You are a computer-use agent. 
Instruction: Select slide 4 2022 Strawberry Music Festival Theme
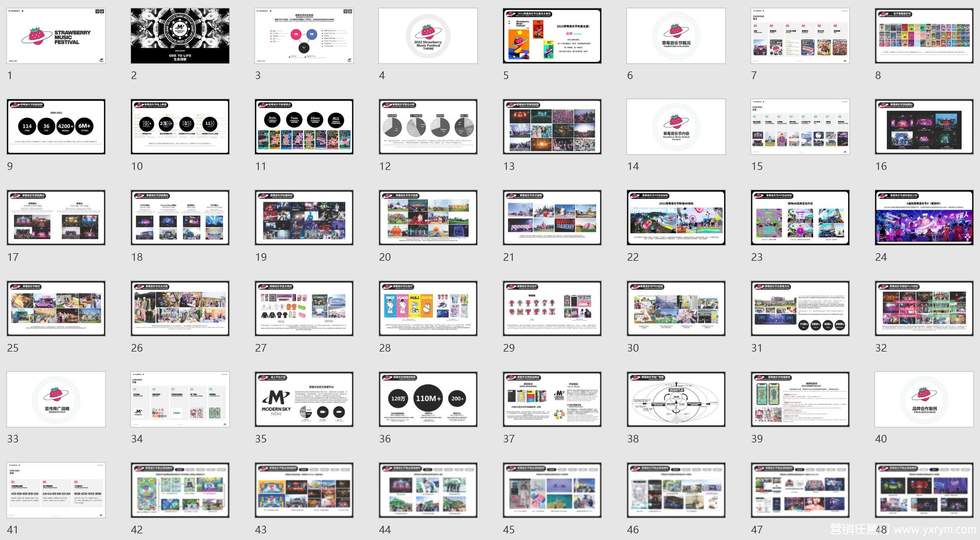click(428, 36)
